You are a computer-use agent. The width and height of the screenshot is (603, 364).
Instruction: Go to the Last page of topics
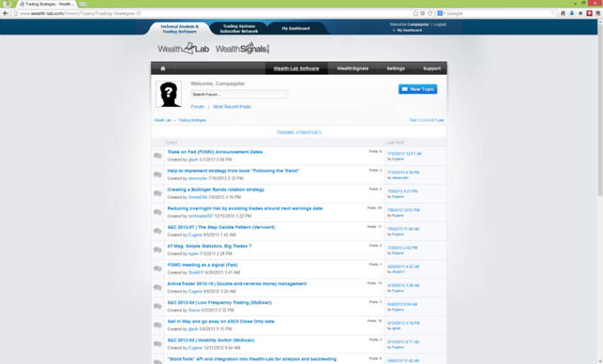point(441,120)
